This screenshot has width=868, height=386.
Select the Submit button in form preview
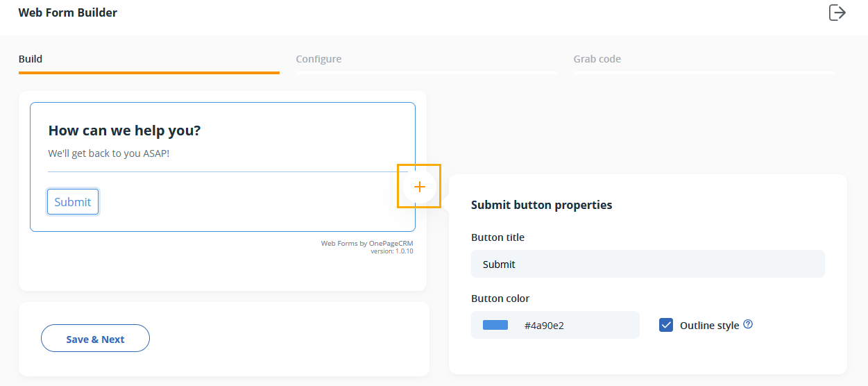pos(73,202)
